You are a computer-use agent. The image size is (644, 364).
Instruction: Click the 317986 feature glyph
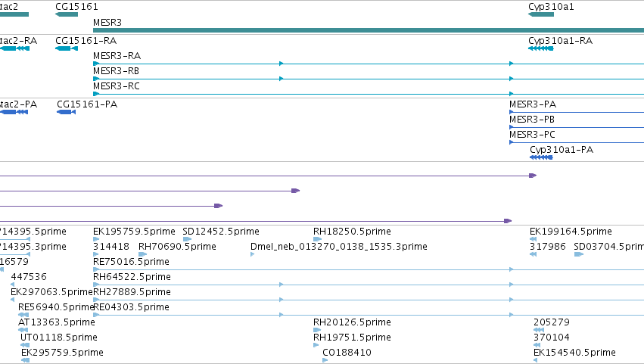point(533,254)
